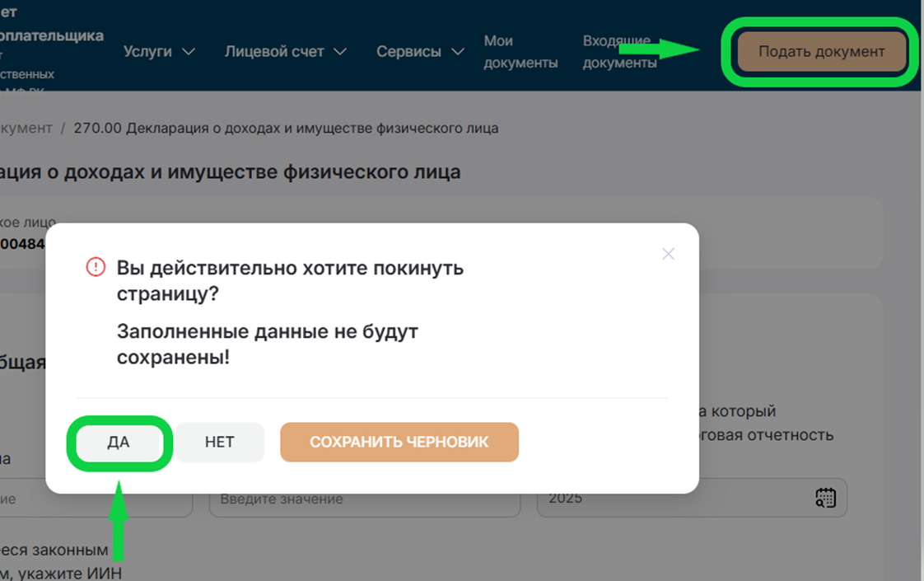
Task: Select the 2025 year field
Action: tap(692, 499)
